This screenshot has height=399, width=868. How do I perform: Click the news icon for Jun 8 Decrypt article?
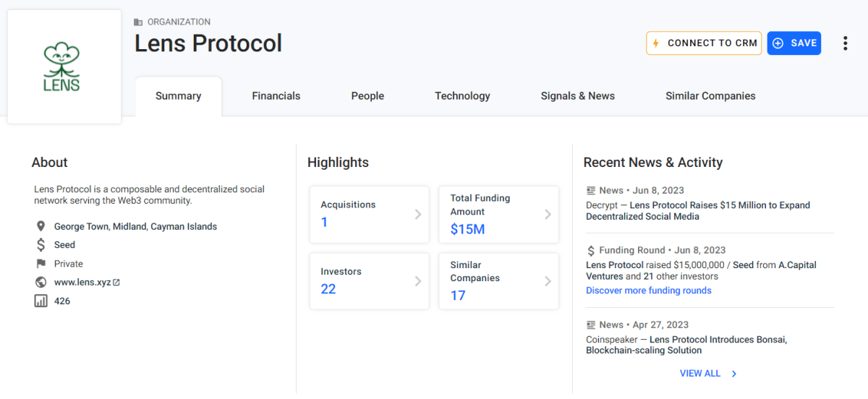(591, 190)
